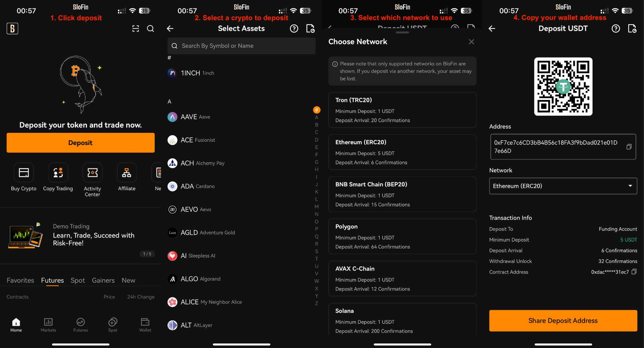Switch to the New list tab

point(128,280)
